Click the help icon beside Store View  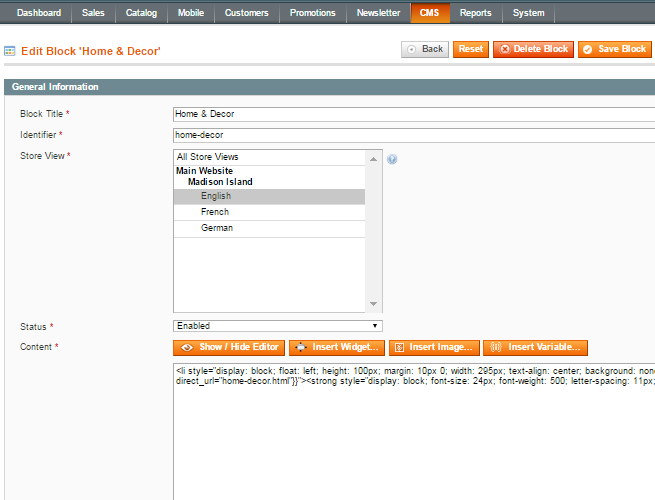tap(392, 159)
